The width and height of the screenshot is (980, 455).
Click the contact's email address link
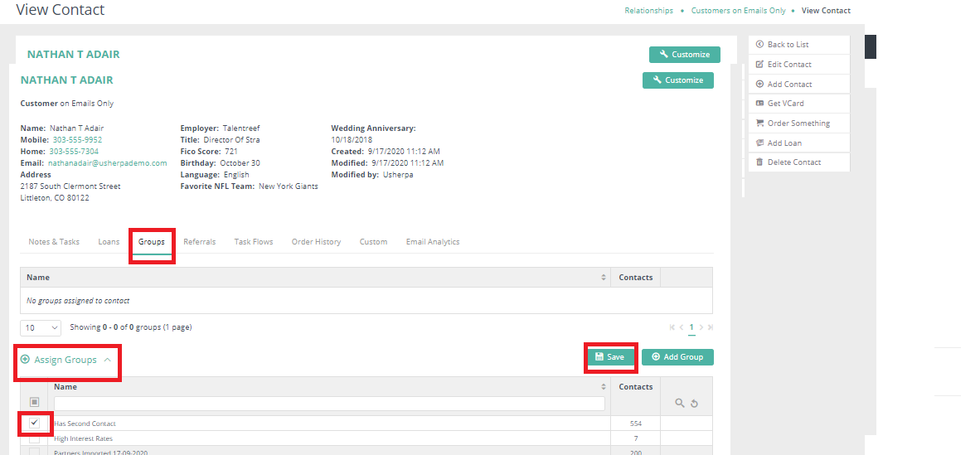107,163
